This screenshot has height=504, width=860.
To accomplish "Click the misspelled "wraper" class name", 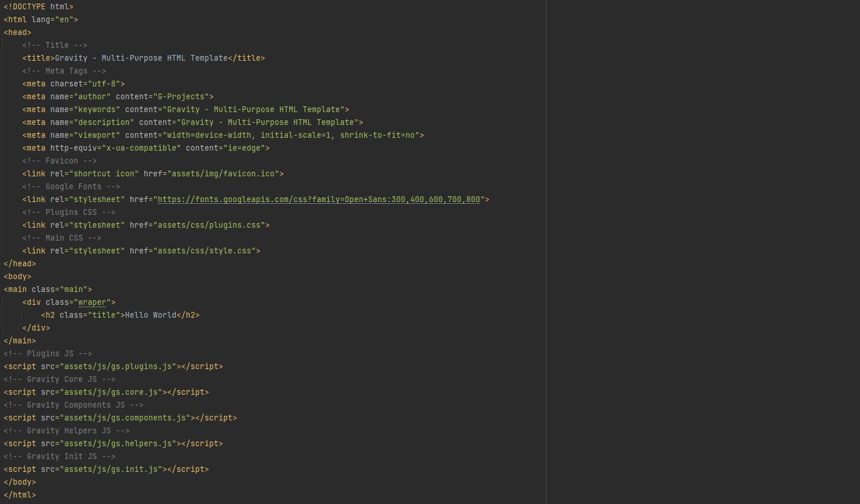I will coord(92,303).
